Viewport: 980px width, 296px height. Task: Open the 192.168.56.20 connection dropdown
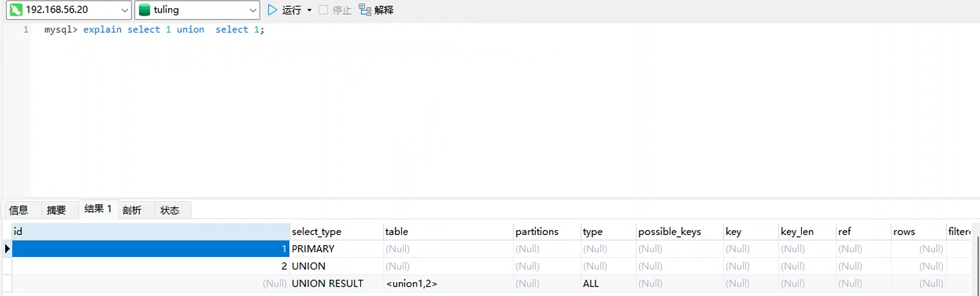point(123,10)
